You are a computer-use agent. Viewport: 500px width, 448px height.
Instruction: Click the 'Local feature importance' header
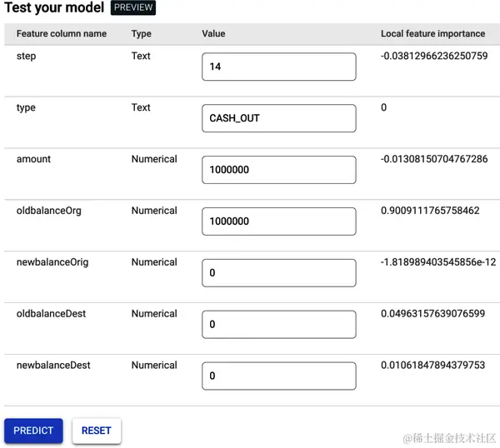point(432,34)
